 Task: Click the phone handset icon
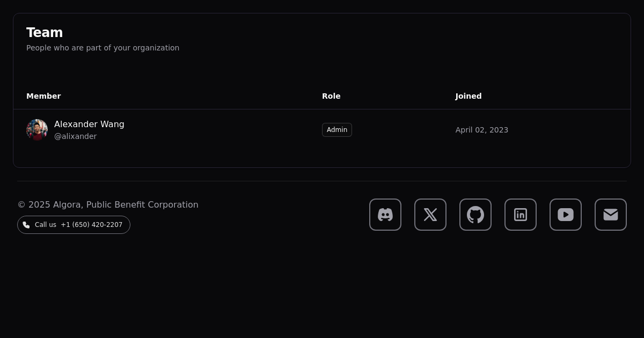26,225
